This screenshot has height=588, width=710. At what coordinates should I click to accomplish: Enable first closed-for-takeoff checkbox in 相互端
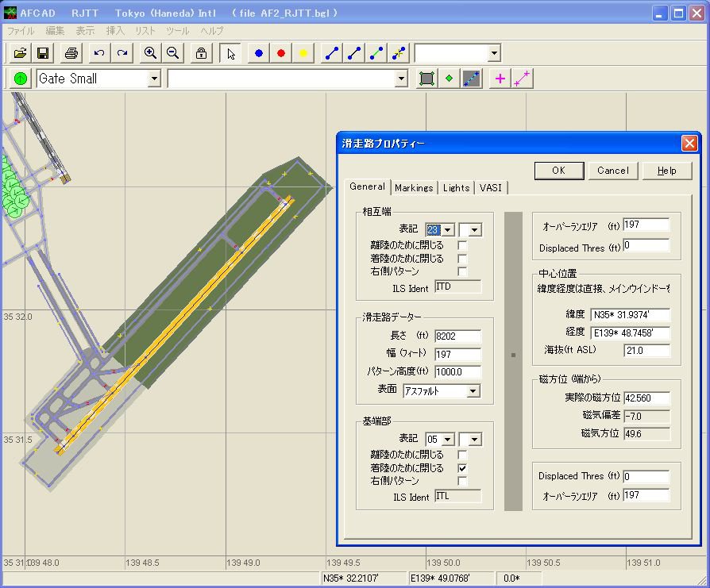pos(462,245)
